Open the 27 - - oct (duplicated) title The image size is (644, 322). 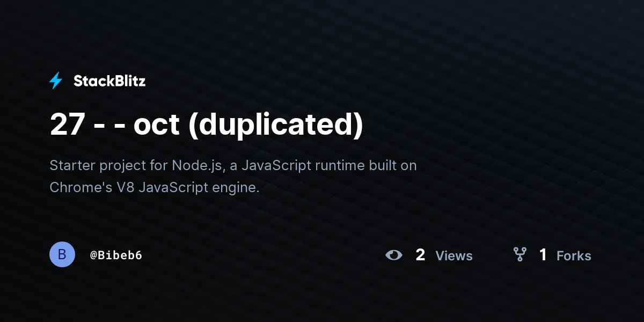pos(207,125)
